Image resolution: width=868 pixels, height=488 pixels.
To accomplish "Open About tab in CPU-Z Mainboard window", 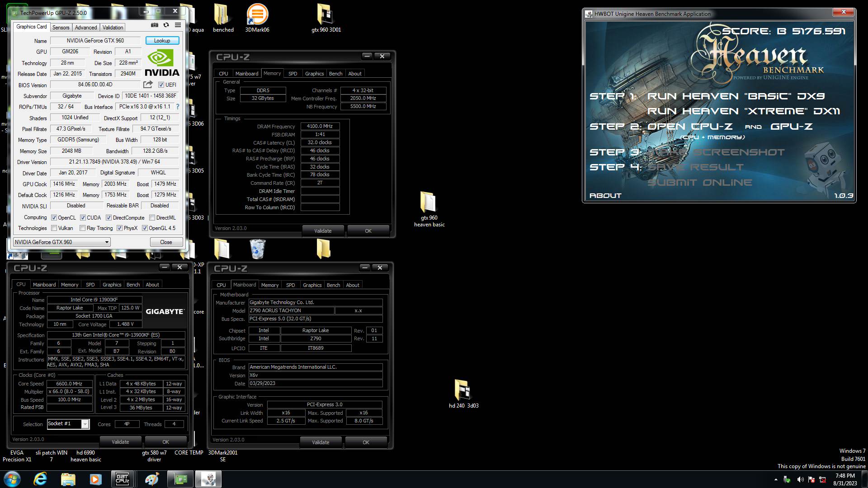I will [353, 285].
